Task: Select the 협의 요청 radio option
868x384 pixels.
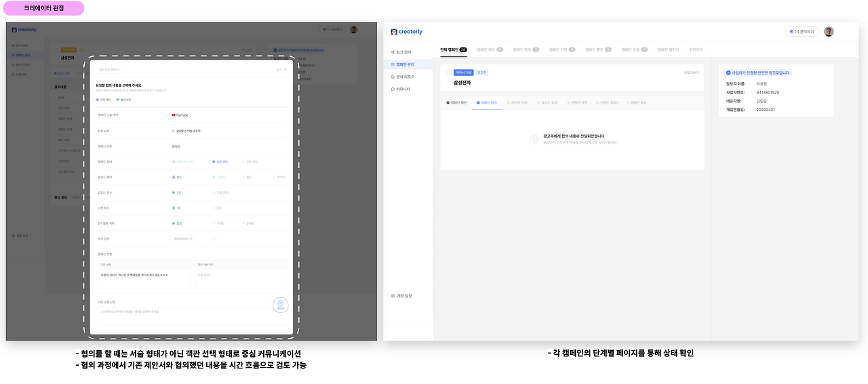Action: pos(123,100)
